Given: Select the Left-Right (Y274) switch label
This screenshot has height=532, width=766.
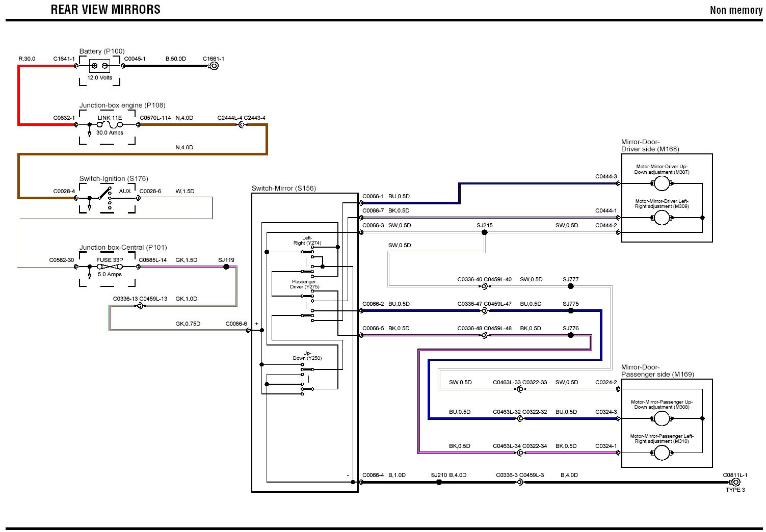Looking at the screenshot, I should tap(307, 241).
